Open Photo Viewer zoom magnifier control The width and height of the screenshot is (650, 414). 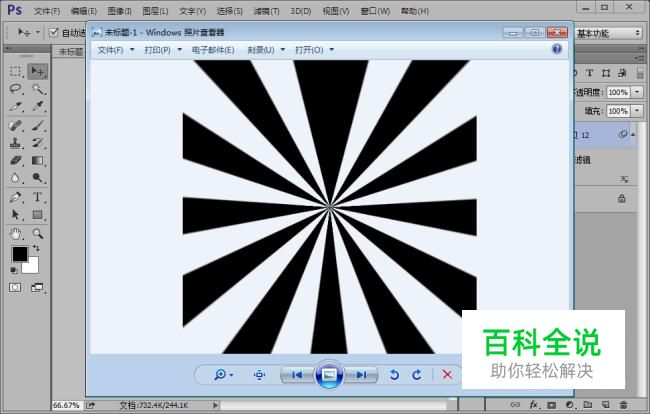(223, 375)
